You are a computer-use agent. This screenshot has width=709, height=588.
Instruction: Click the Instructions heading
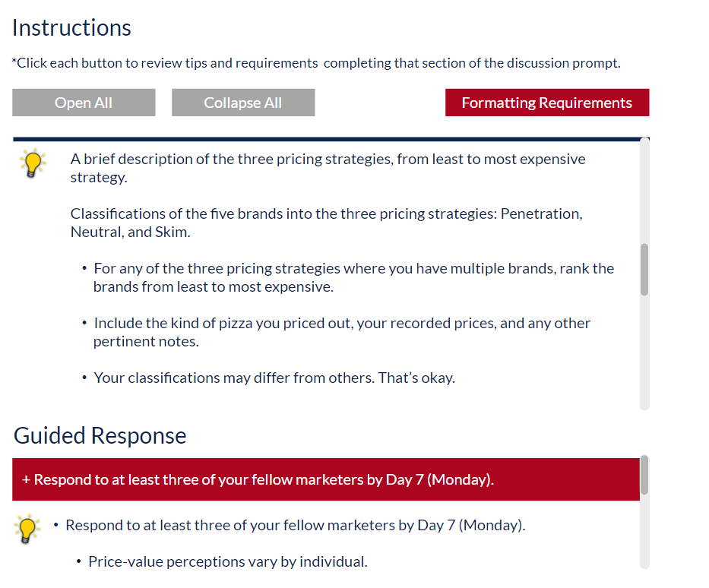[71, 28]
